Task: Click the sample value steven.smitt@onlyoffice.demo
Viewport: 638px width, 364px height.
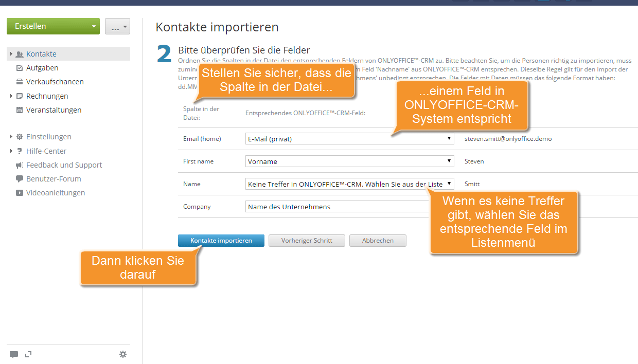Action: tap(508, 139)
